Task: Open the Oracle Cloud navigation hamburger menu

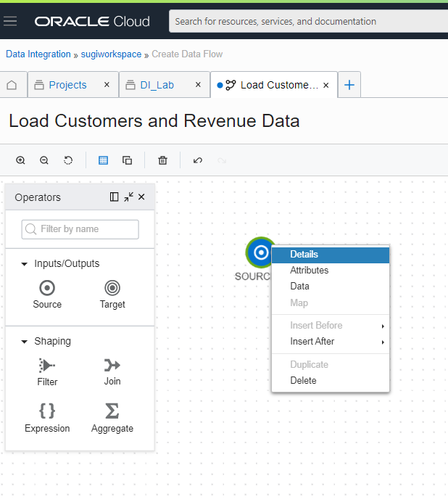Action: pos(10,21)
